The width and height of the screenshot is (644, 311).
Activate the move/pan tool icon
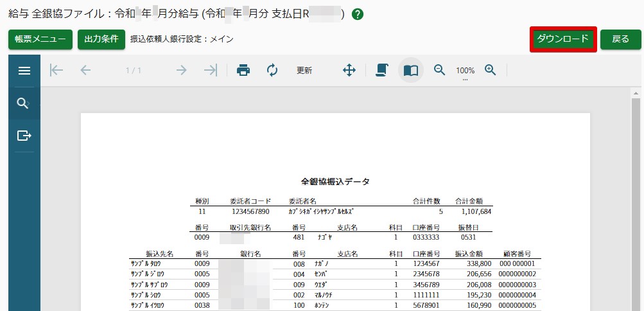349,70
